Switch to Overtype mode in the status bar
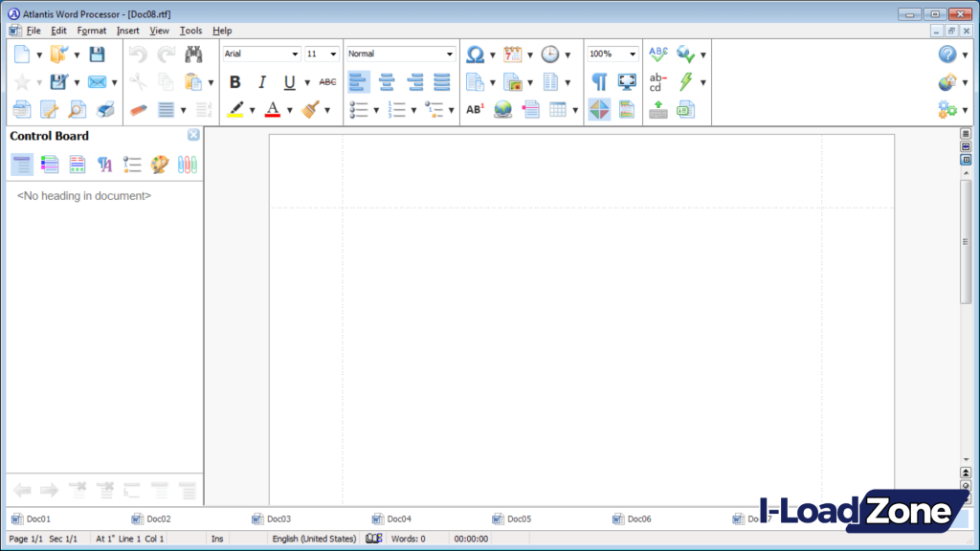980x551 pixels. 216,539
